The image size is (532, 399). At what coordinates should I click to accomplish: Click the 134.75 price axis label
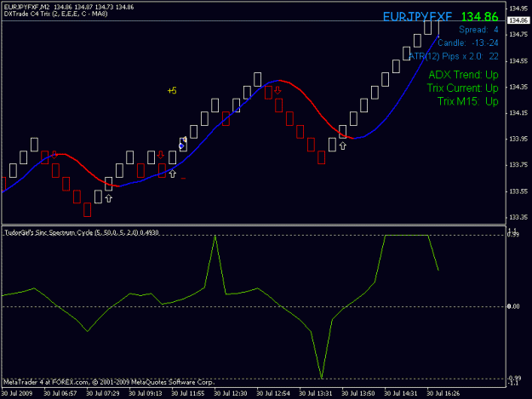click(518, 35)
